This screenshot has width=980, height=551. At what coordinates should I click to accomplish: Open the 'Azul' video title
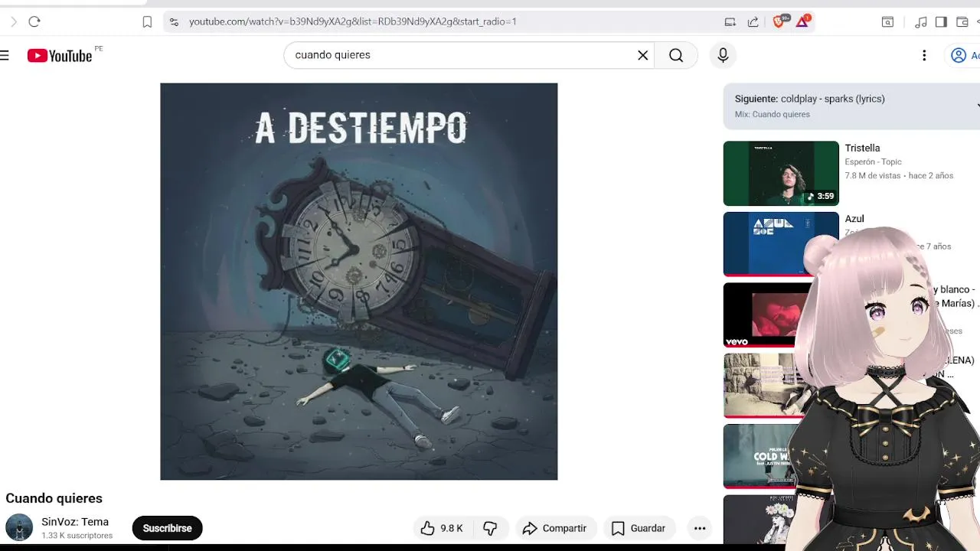[x=854, y=219]
